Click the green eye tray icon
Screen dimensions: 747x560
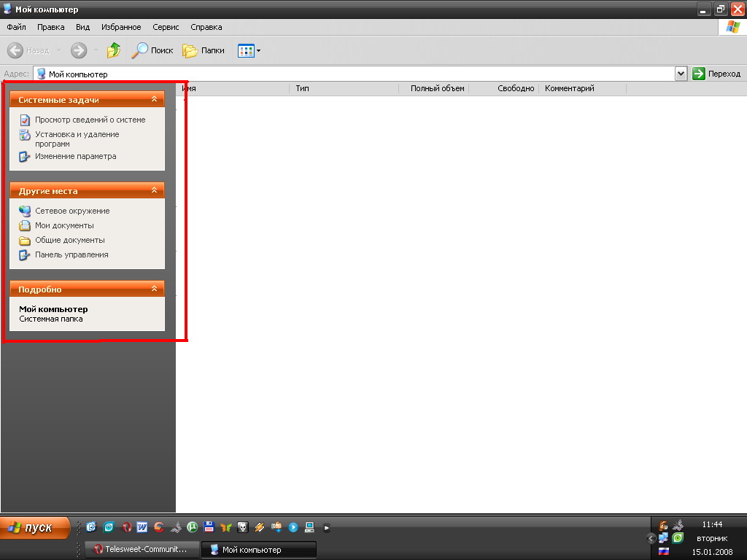click(x=678, y=538)
